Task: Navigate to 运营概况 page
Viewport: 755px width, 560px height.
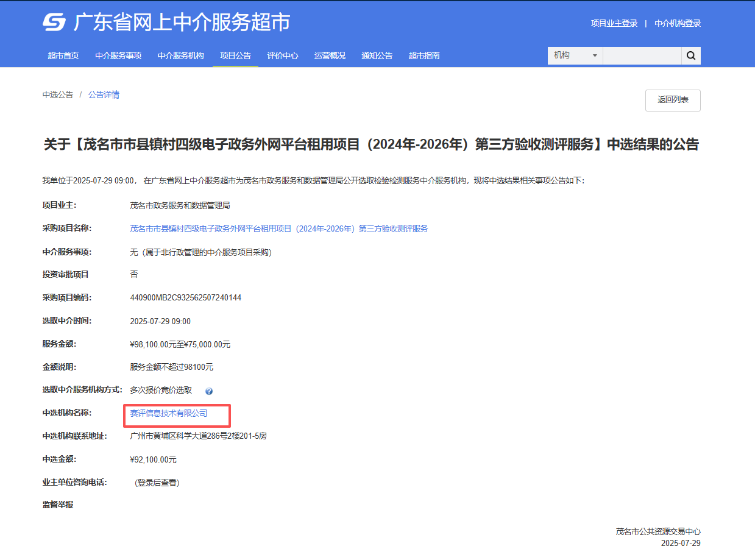Action: click(x=330, y=55)
